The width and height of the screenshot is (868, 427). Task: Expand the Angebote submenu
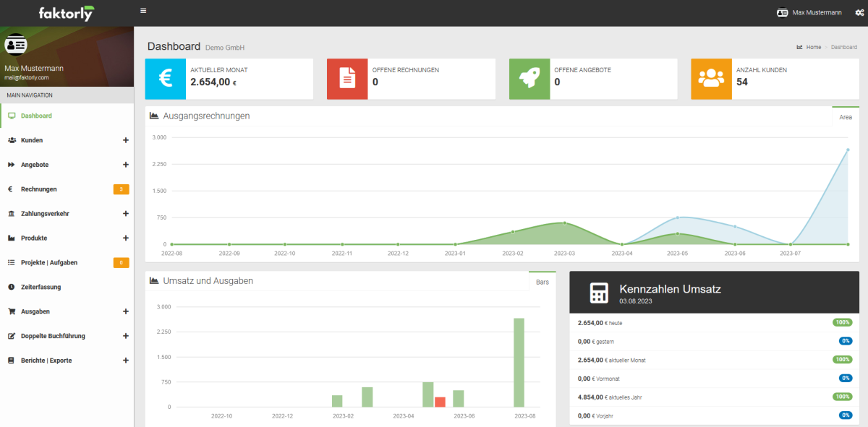(x=125, y=165)
